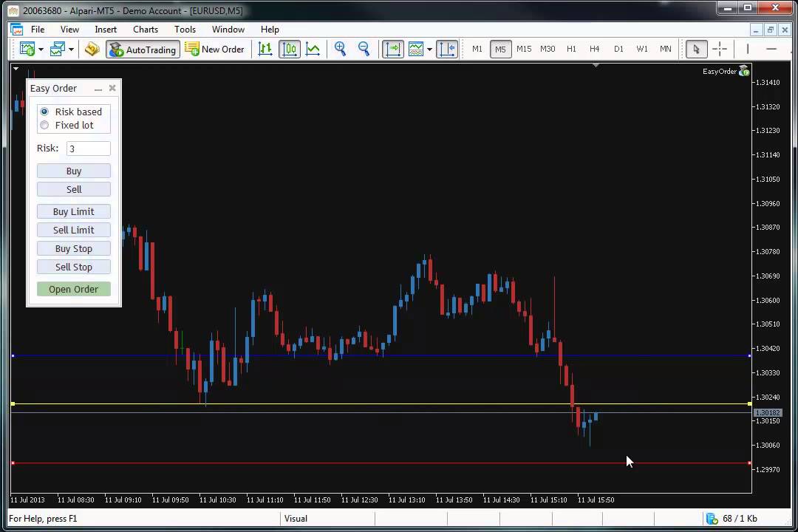This screenshot has height=532, width=798.
Task: Open the View menu
Action: coord(69,30)
